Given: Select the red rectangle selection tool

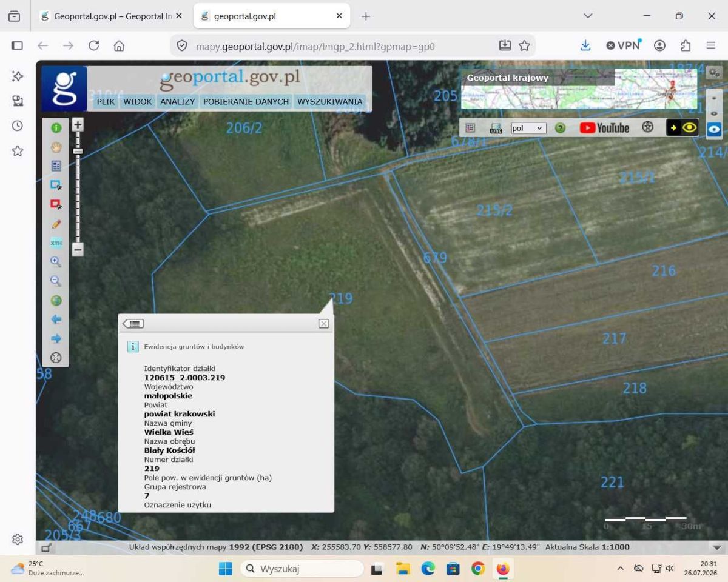Looking at the screenshot, I should point(56,204).
